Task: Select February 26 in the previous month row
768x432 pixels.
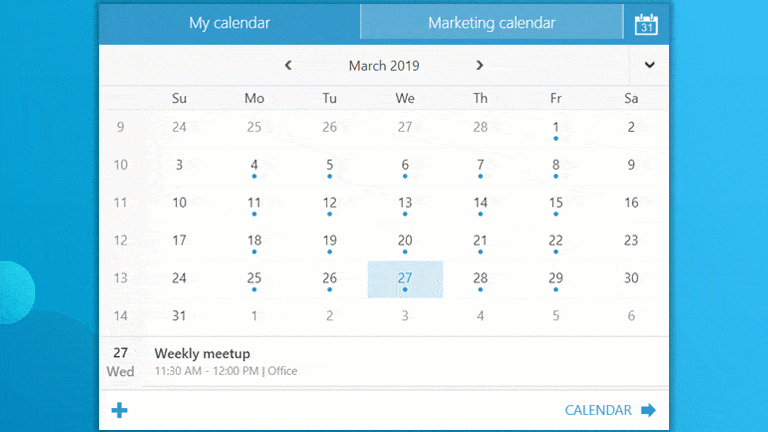Action: 330,127
